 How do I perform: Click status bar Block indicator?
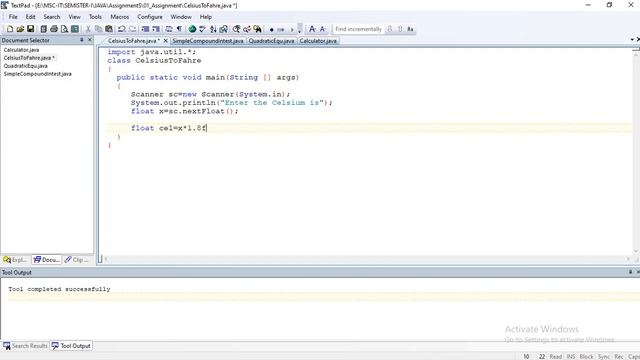587,356
